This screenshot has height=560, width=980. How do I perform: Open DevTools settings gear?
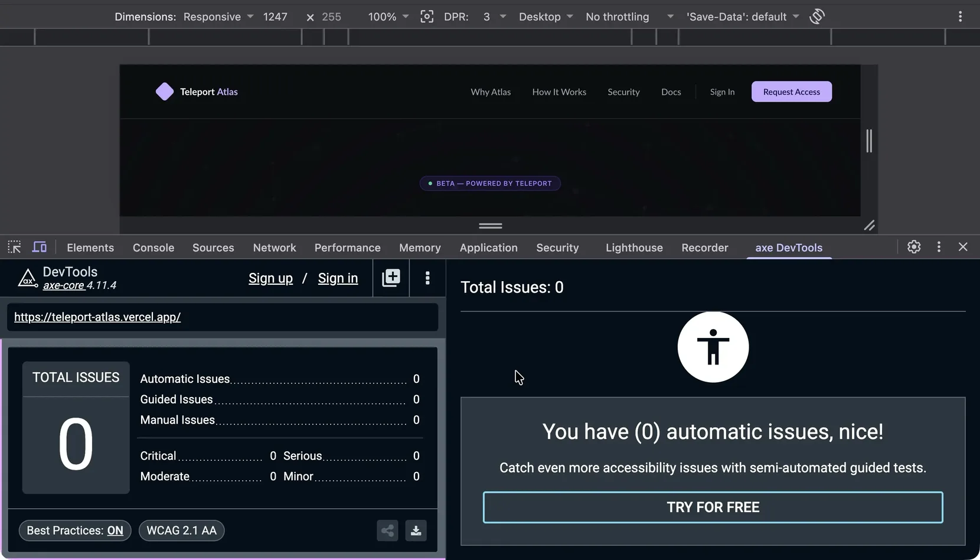coord(914,247)
